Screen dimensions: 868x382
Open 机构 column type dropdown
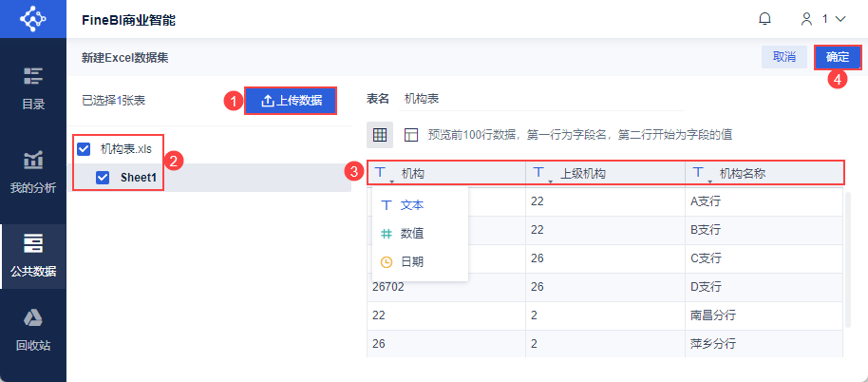point(383,173)
